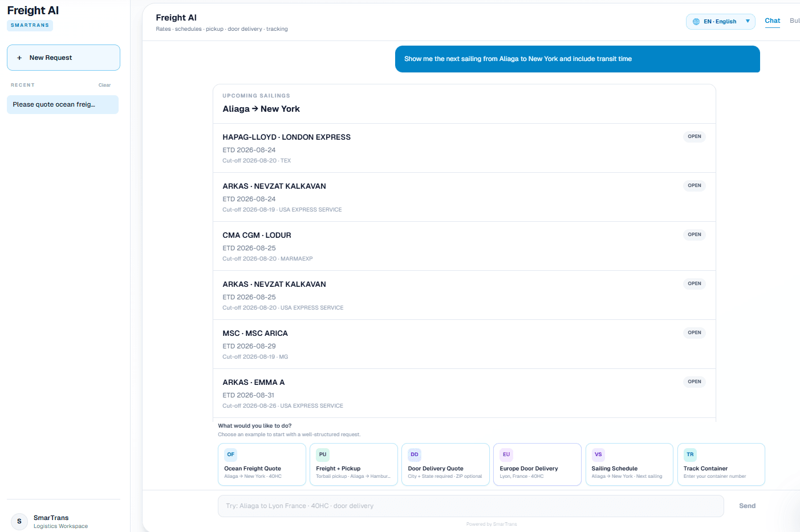Select ARKAS · NEVZAT KALKAVAN ETD 2026-08-24 sailing
The width and height of the screenshot is (800, 532).
(464, 197)
